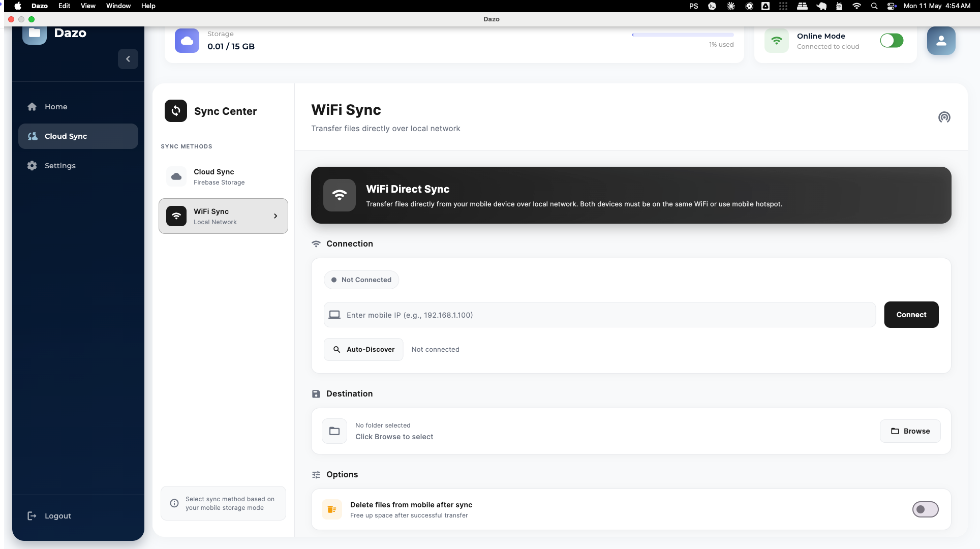Image resolution: width=980 pixels, height=549 pixels.
Task: Click 'Click Browse to select' text
Action: point(394,437)
